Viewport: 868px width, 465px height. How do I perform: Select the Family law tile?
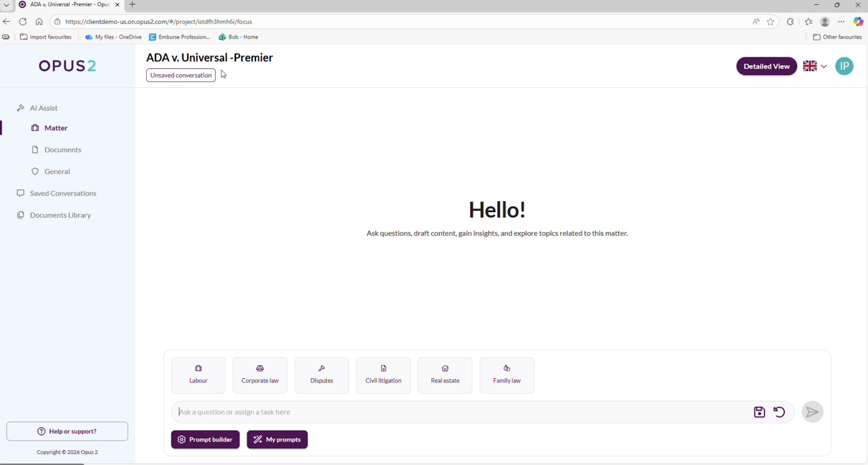click(507, 375)
